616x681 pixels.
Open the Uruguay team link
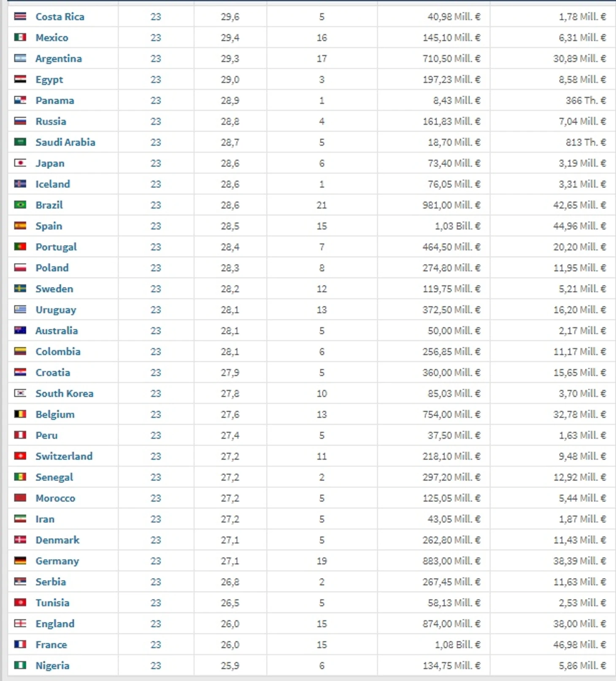[x=56, y=310]
